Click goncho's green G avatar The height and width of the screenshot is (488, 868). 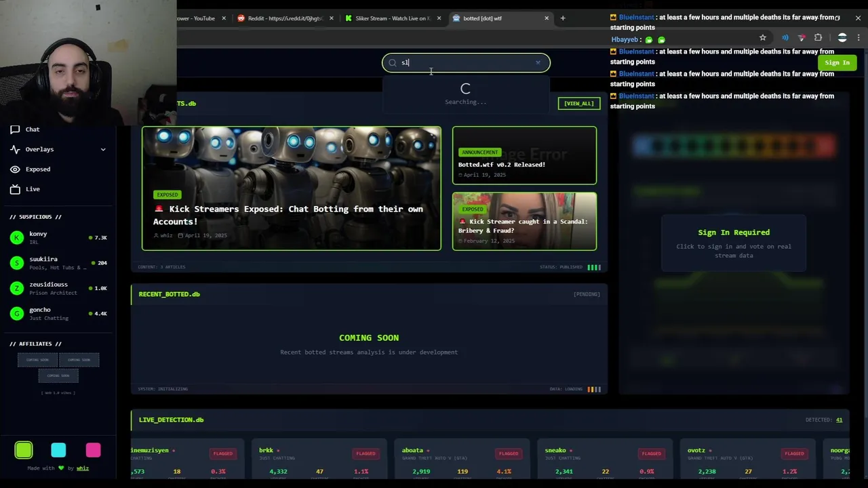(x=17, y=313)
